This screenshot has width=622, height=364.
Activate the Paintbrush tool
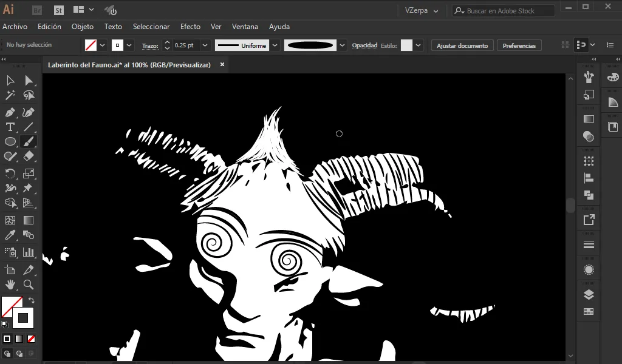[x=29, y=141]
